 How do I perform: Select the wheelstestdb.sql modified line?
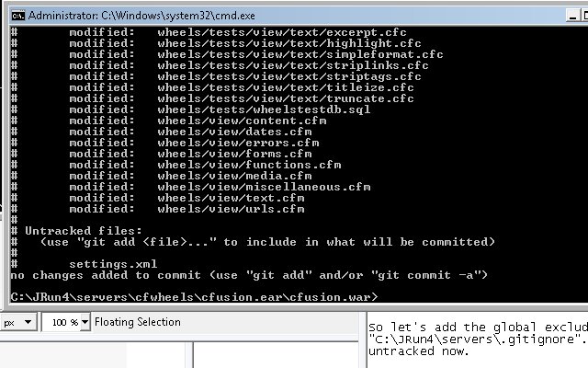coord(220,109)
